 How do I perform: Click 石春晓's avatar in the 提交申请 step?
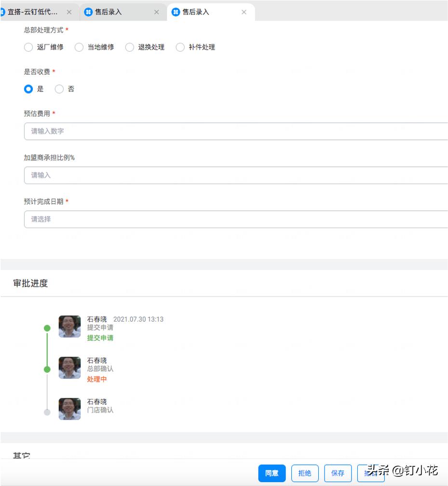[x=69, y=326]
